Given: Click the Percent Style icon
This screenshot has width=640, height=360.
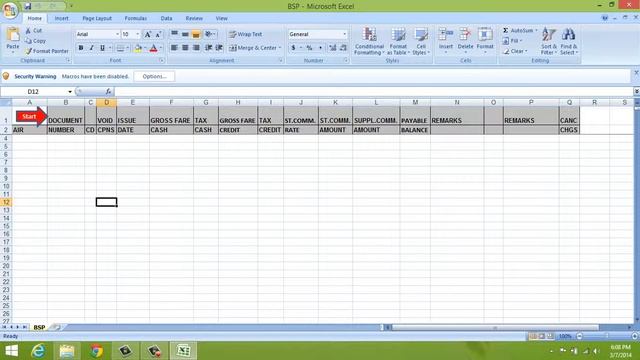Looking at the screenshot, I should point(309,48).
